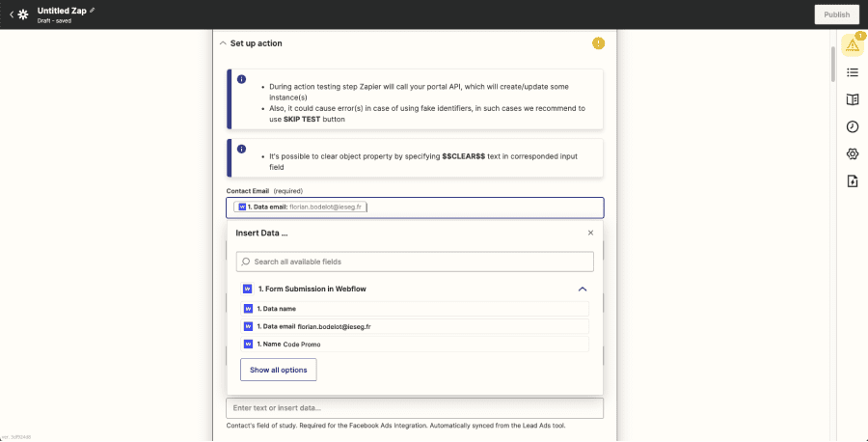
Task: Open the Help guide book icon
Action: click(853, 99)
